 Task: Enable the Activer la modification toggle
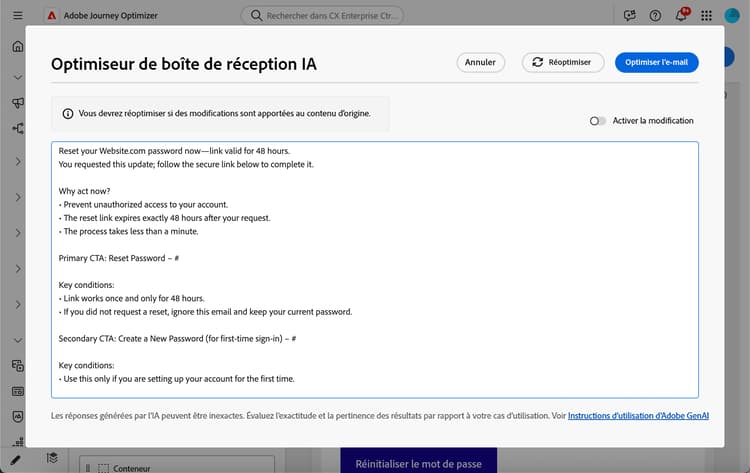pyautogui.click(x=597, y=121)
